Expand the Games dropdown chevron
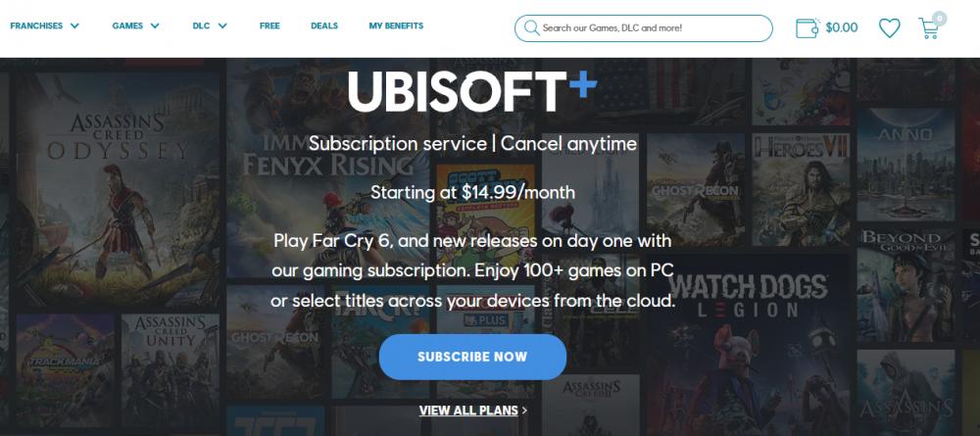Image resolution: width=980 pixels, height=436 pixels. click(155, 25)
